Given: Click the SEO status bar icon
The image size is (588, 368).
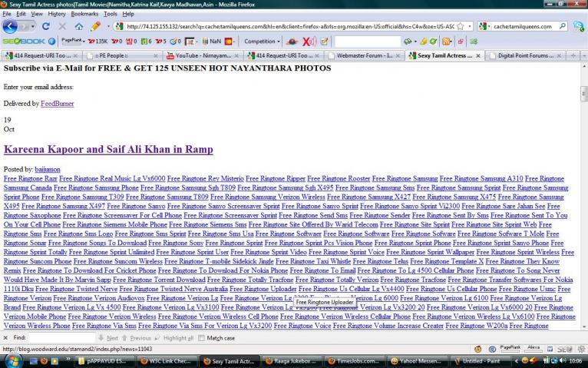Looking at the screenshot, I should click(564, 350).
